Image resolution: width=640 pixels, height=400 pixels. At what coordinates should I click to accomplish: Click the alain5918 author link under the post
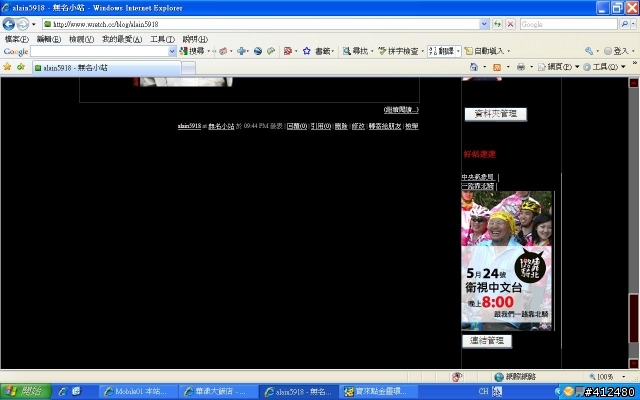tap(189, 126)
